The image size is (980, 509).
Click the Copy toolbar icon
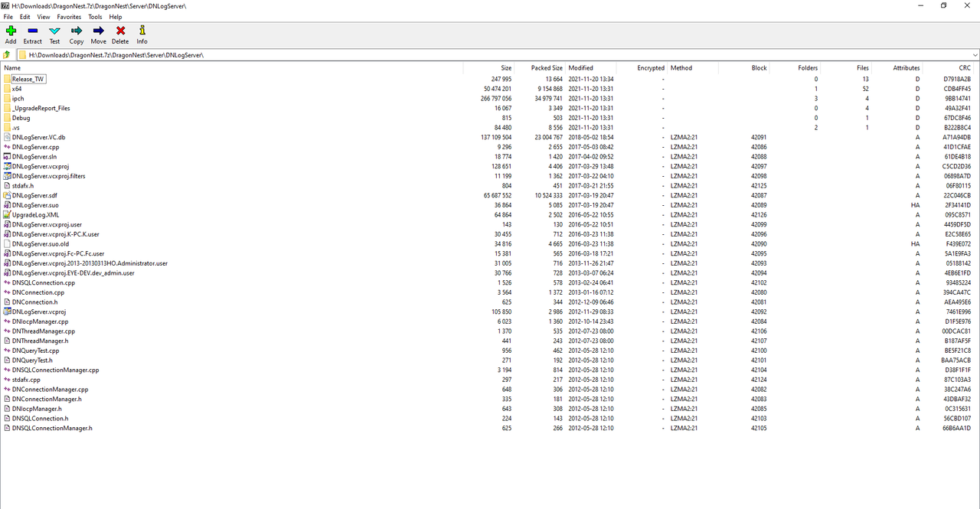click(x=77, y=31)
